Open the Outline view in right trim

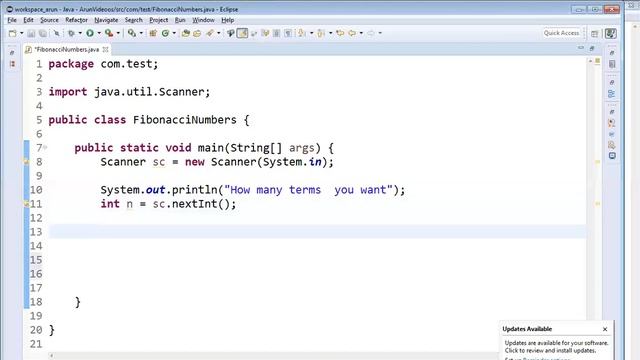(611, 93)
